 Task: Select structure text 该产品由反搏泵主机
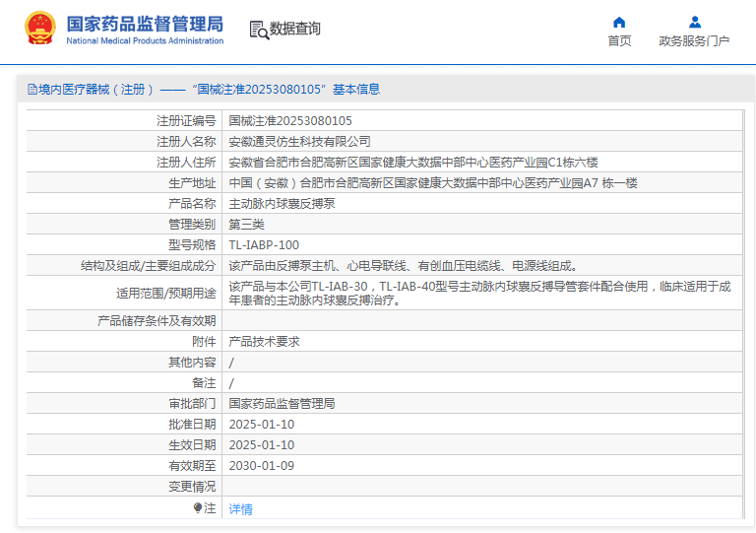point(403,266)
